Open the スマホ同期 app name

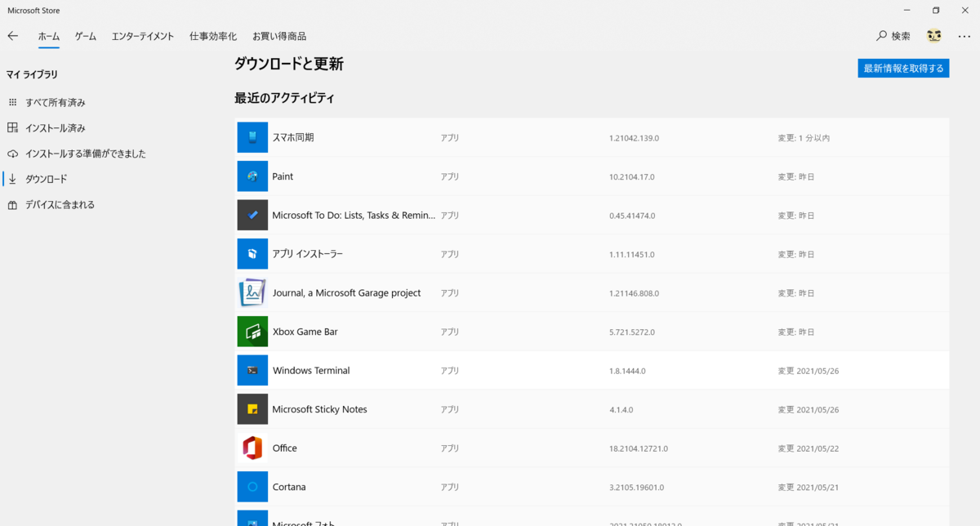pyautogui.click(x=293, y=137)
